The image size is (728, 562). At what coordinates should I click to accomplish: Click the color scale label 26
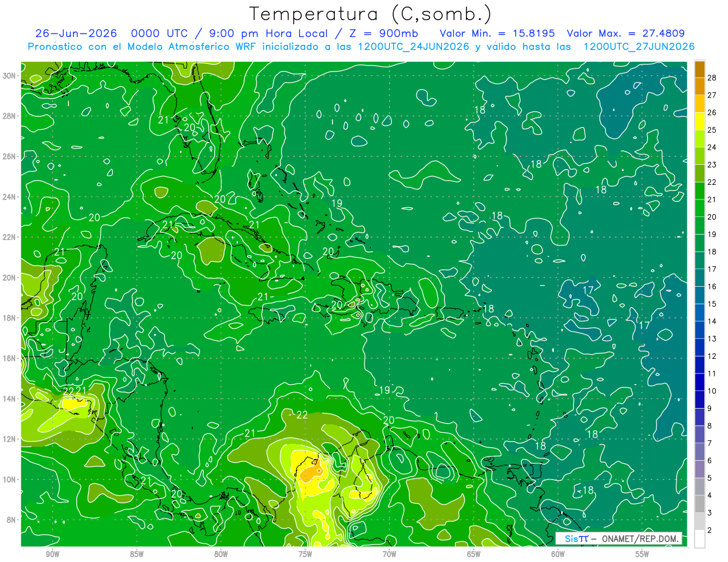[x=712, y=112]
